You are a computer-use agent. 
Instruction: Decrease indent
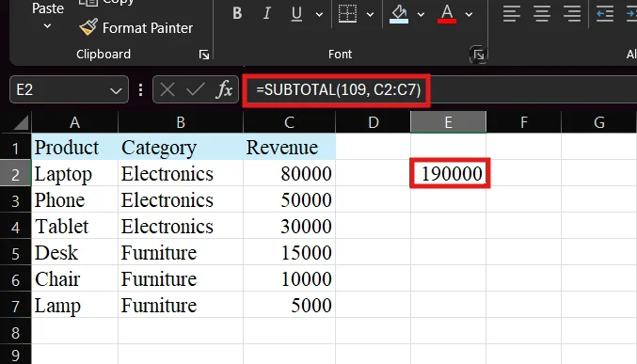(605, 14)
